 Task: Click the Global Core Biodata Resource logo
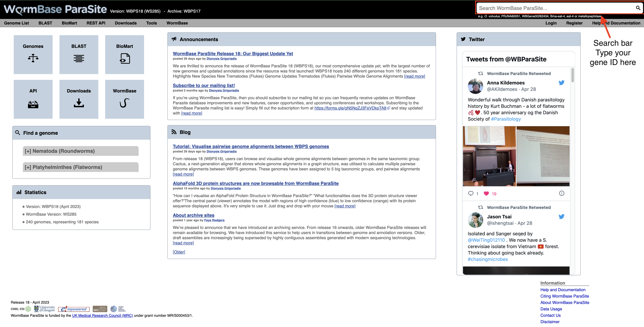coord(118,309)
